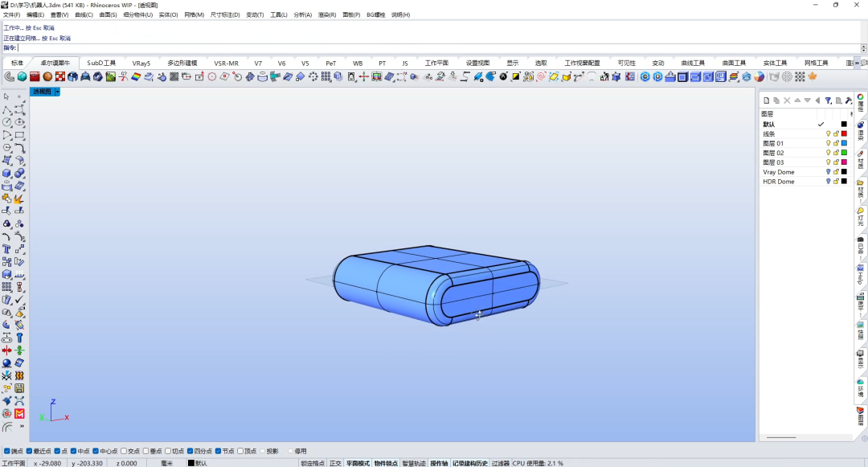Click the teal gem icon in toolbar
The height and width of the screenshot is (467, 868).
[22, 77]
